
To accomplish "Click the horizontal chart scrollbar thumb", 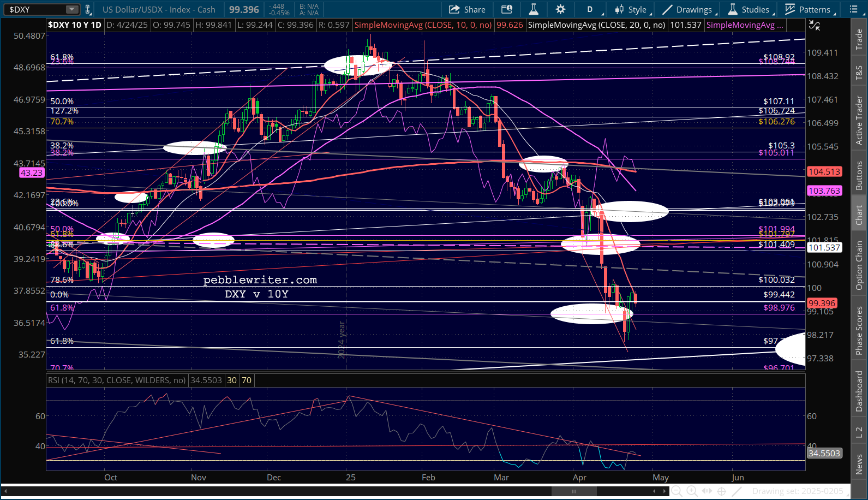I will pyautogui.click(x=573, y=491).
